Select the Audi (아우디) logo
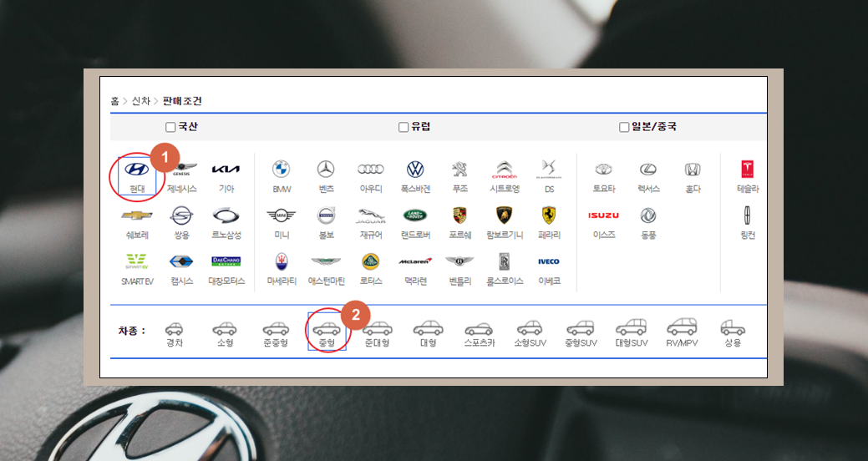This screenshot has width=868, height=461. [x=371, y=169]
